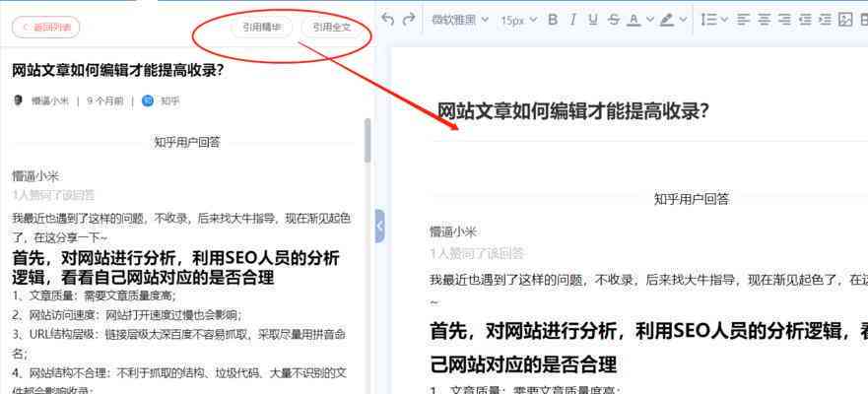The height and width of the screenshot is (394, 868).
Task: Click the line 1、文章质量 in left panel
Action: (x=95, y=295)
